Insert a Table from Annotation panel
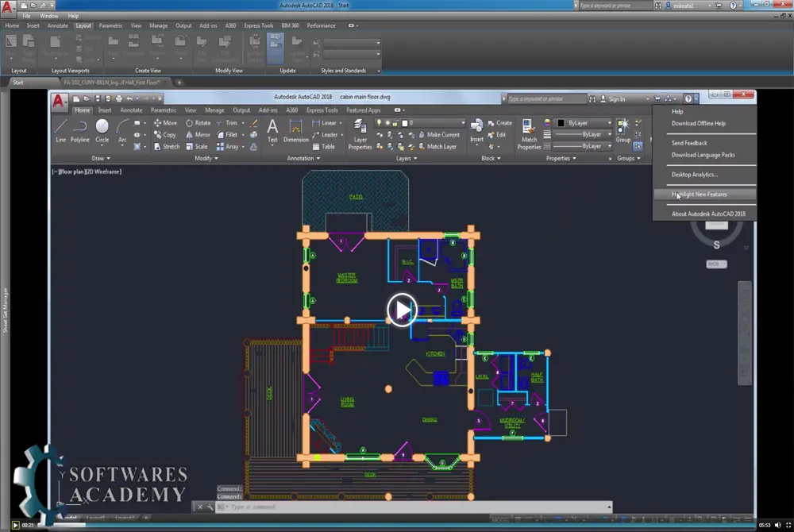This screenshot has height=532, width=794. [x=324, y=146]
